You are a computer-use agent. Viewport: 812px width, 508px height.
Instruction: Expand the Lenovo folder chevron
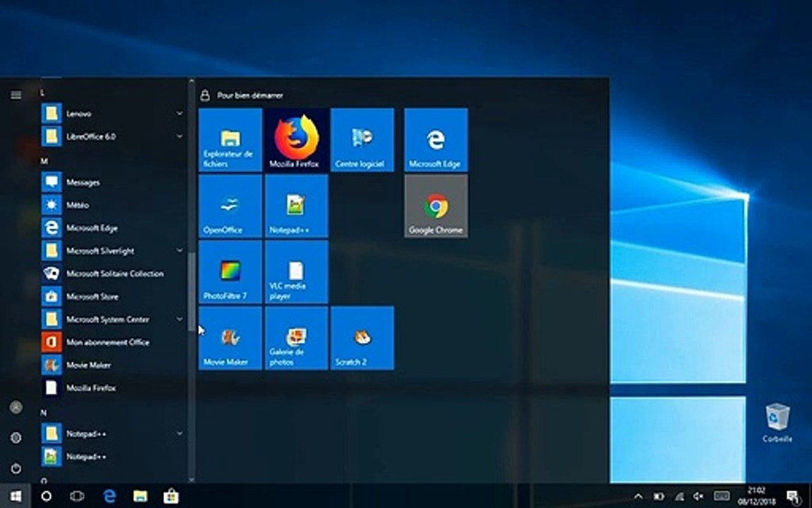click(x=179, y=113)
